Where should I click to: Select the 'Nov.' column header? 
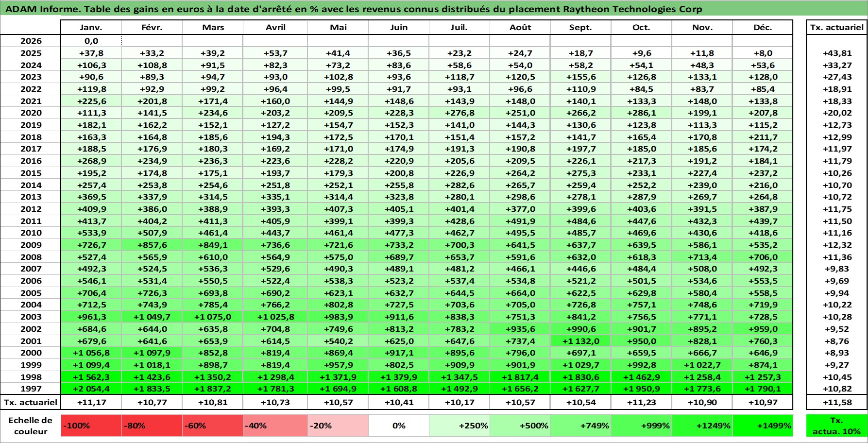click(702, 27)
